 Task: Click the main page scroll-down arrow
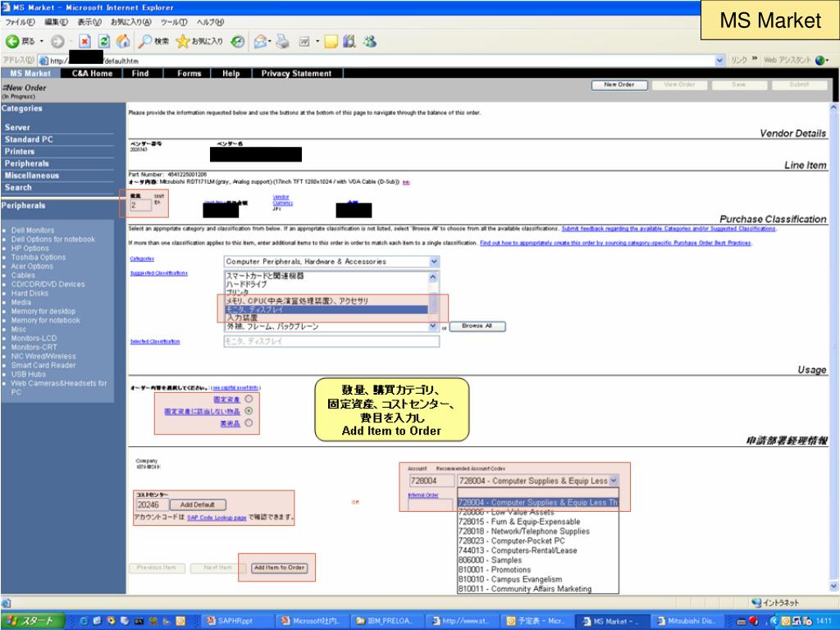[833, 587]
